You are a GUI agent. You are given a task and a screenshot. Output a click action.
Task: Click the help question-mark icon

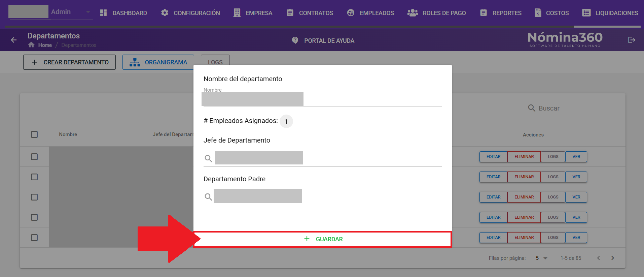[x=295, y=40]
